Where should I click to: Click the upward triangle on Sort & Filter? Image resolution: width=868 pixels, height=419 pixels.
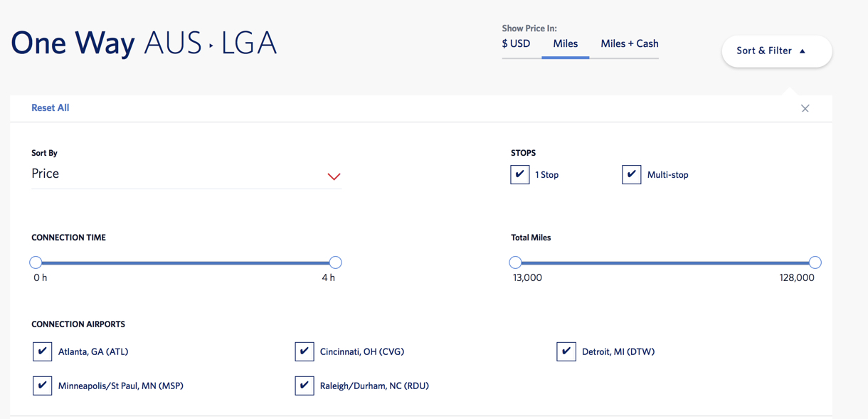[803, 51]
